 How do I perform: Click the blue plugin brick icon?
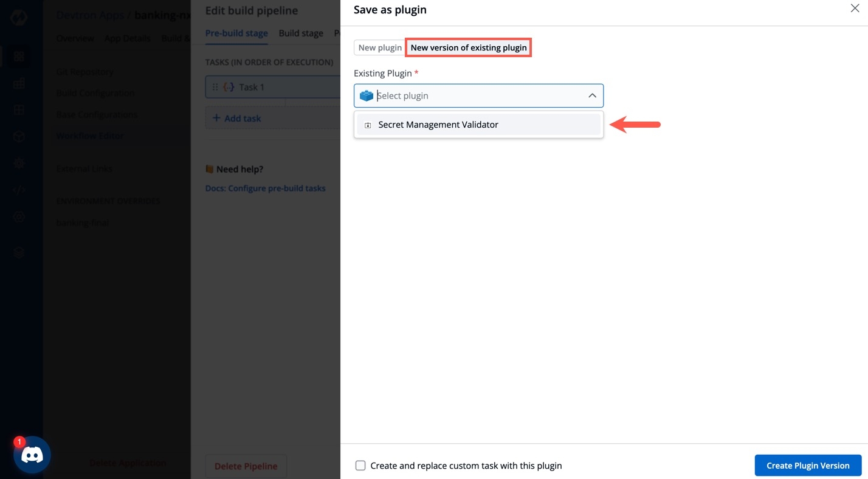366,96
